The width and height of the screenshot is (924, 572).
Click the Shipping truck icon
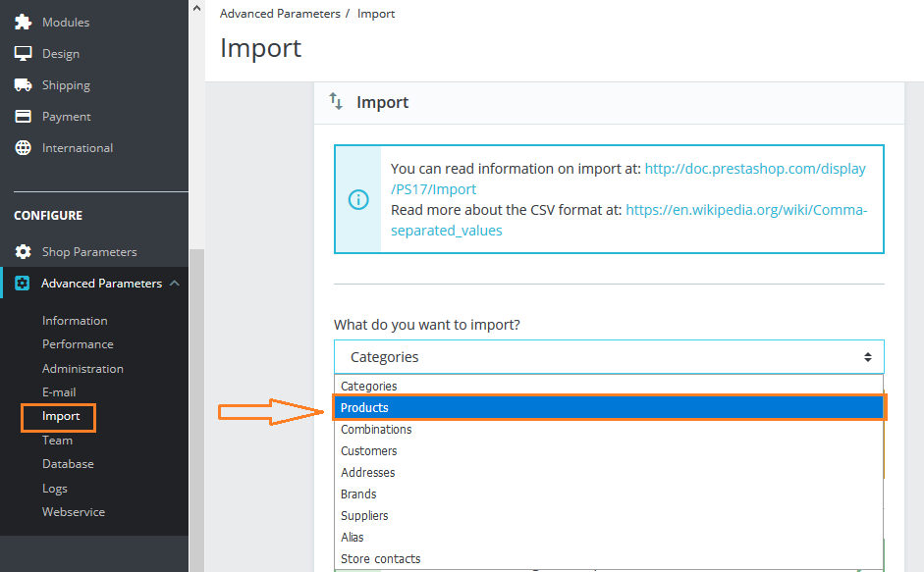tap(23, 85)
